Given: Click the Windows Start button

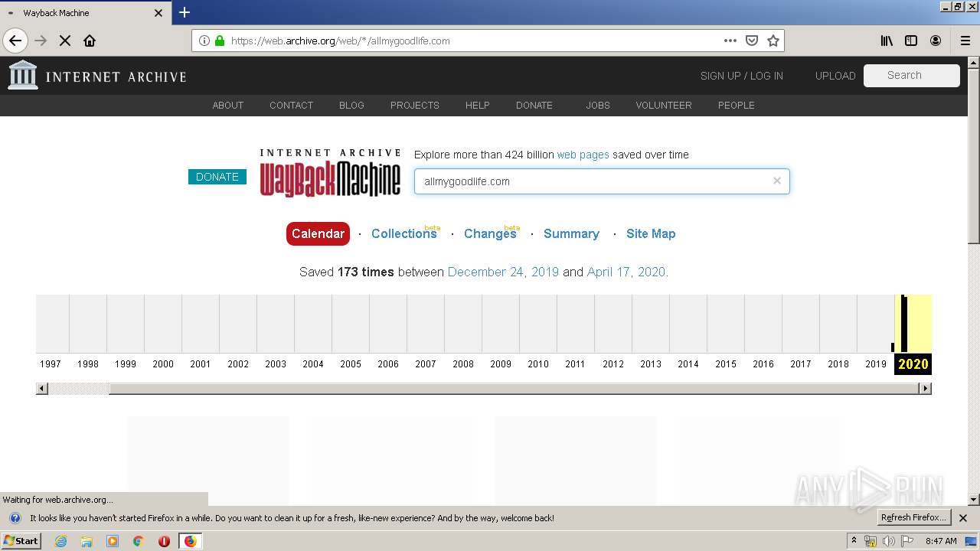Looking at the screenshot, I should pyautogui.click(x=21, y=541).
